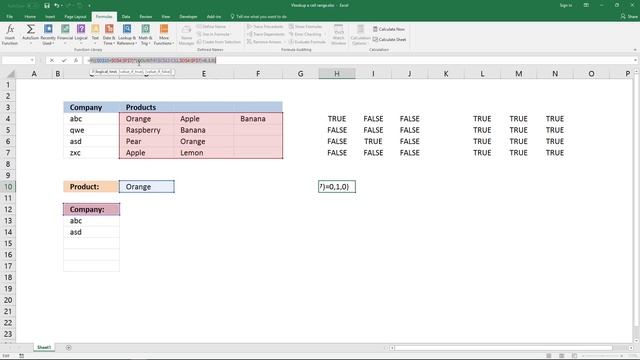This screenshot has height=360, width=640.
Task: Select the Sheet1 tab
Action: coord(44,348)
